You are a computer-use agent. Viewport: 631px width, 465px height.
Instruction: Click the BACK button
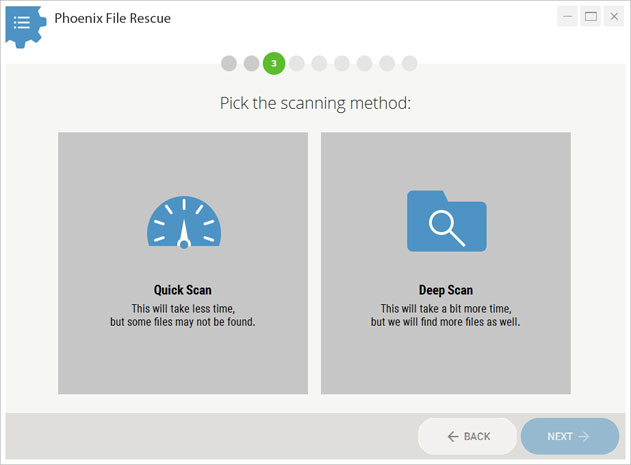click(x=468, y=436)
